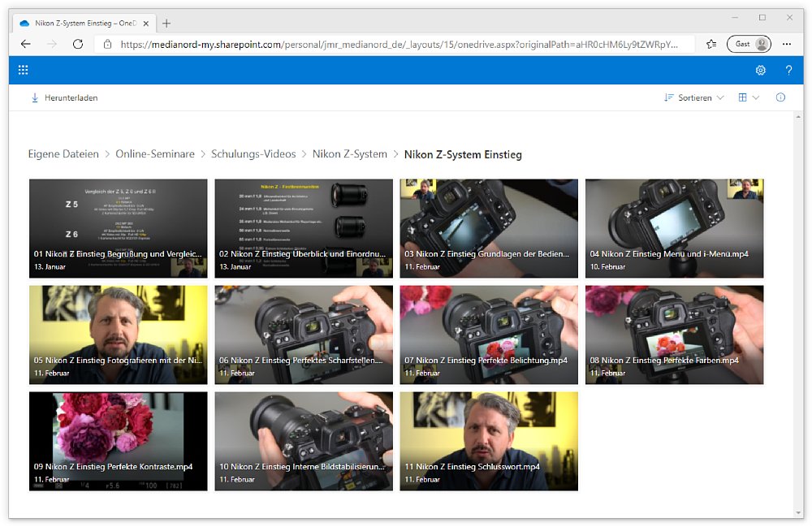Viewport: 812px width, 527px height.
Task: Click the browser forward arrow
Action: coord(52,44)
